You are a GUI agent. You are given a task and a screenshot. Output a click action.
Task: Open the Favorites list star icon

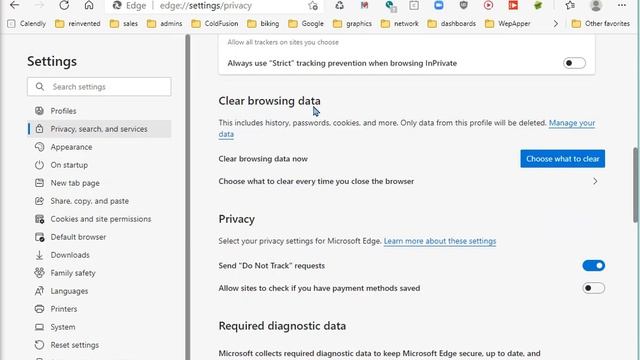pos(570,5)
